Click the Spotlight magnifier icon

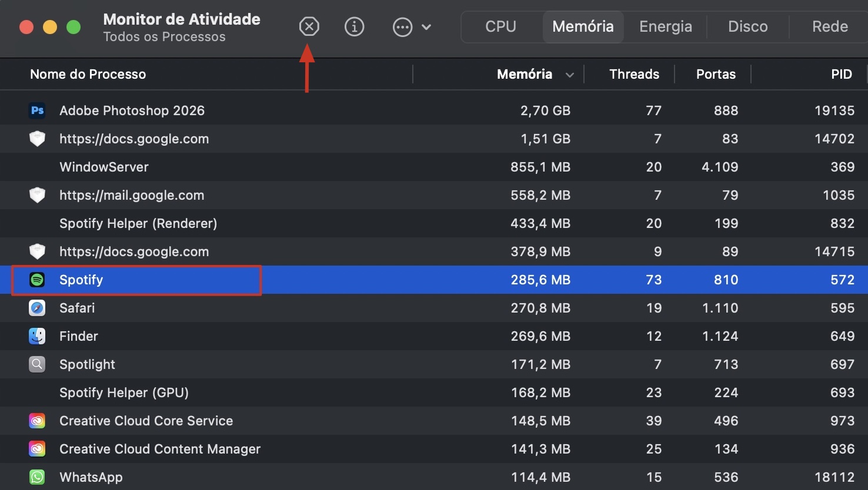point(36,364)
